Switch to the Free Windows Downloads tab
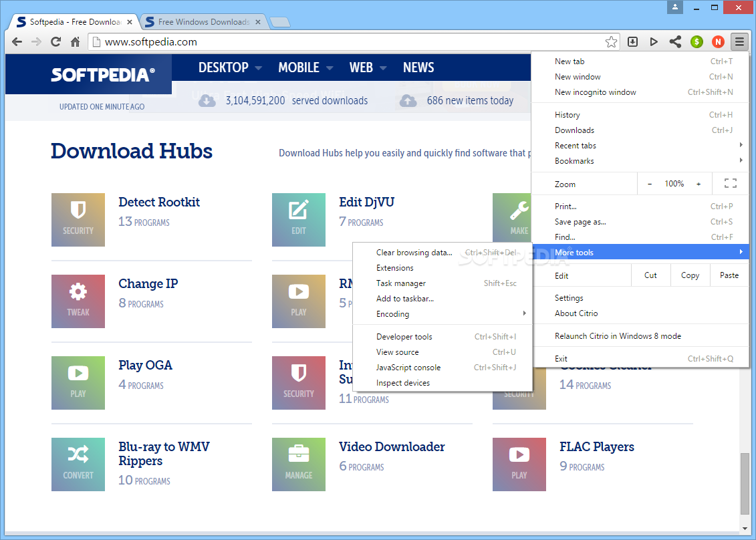The width and height of the screenshot is (756, 540). click(203, 22)
